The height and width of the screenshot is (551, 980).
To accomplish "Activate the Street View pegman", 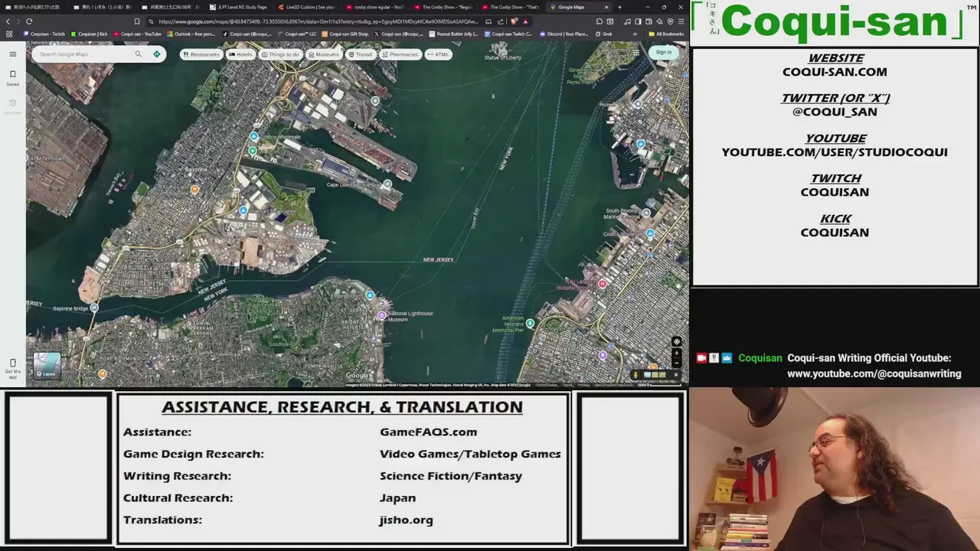I will 635,375.
